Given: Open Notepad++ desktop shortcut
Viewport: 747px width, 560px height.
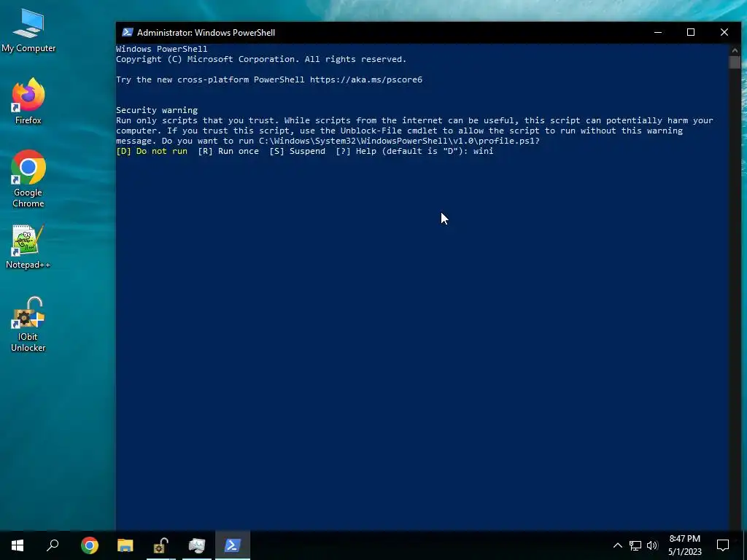Looking at the screenshot, I should (x=28, y=246).
